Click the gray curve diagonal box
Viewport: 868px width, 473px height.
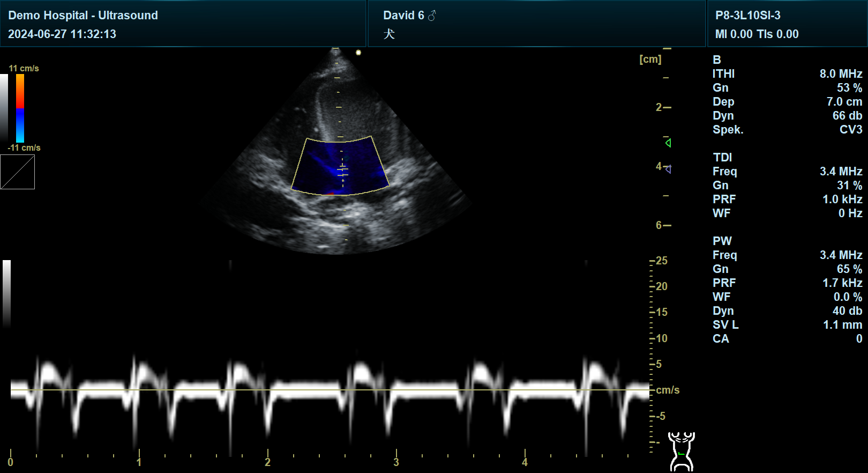[x=18, y=172]
